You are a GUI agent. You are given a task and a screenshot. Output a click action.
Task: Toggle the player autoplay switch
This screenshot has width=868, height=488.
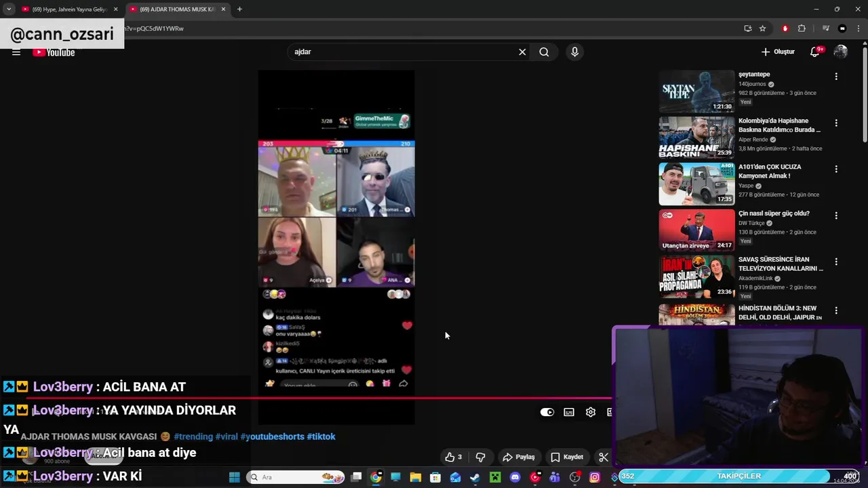[x=547, y=412]
